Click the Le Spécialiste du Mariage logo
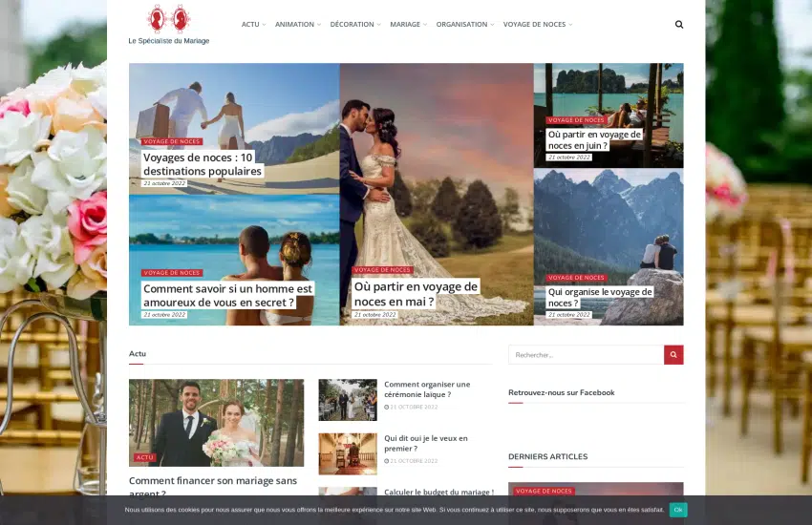Screen dimensions: 812x525 point(168,25)
